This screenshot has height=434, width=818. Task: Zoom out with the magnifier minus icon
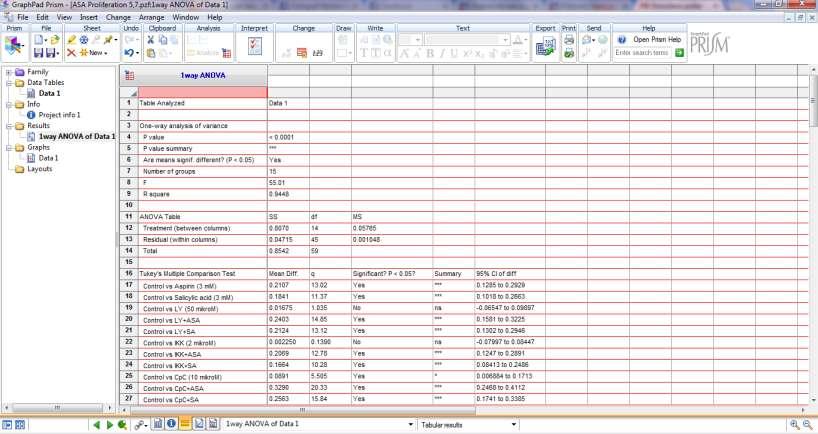pyautogui.click(x=807, y=425)
